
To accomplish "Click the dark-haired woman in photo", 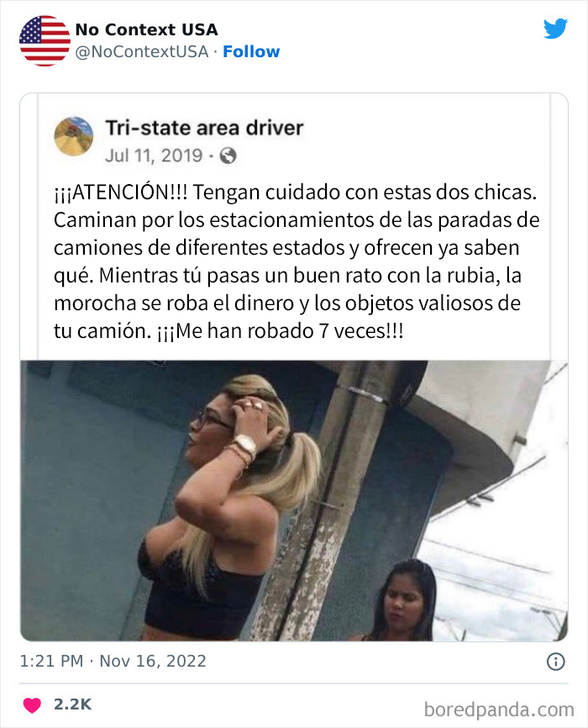I will tap(403, 600).
